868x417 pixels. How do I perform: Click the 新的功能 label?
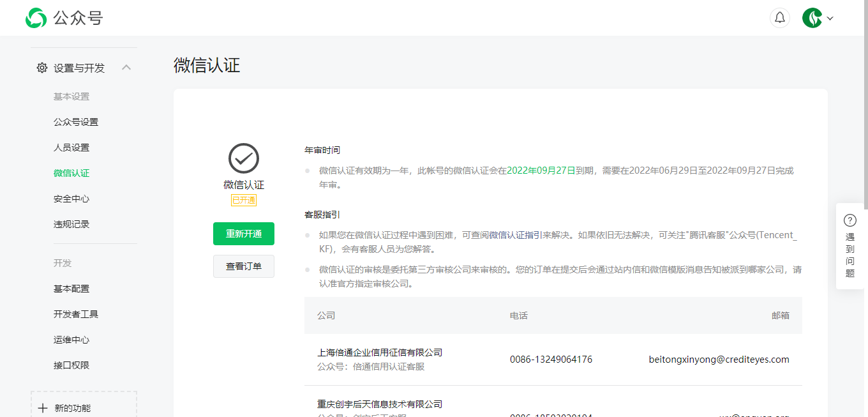73,408
